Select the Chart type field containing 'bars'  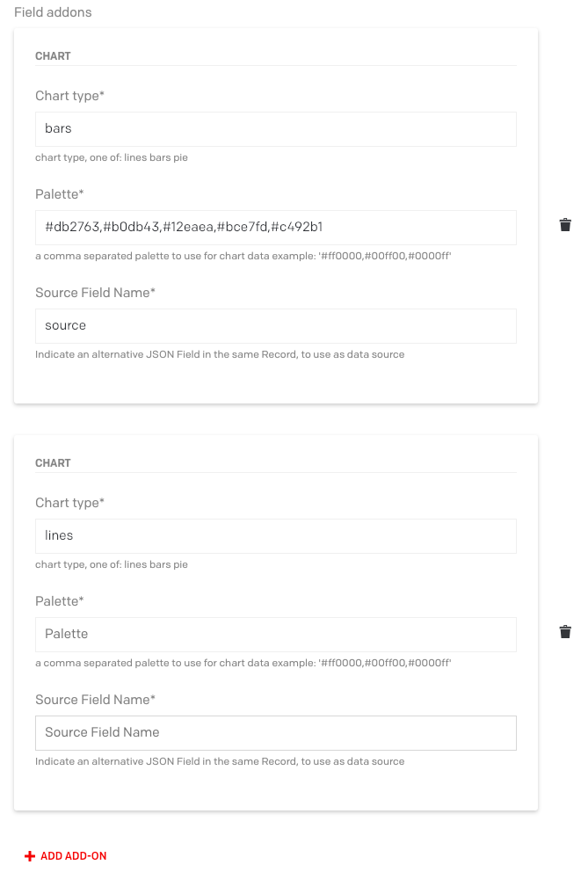point(276,128)
